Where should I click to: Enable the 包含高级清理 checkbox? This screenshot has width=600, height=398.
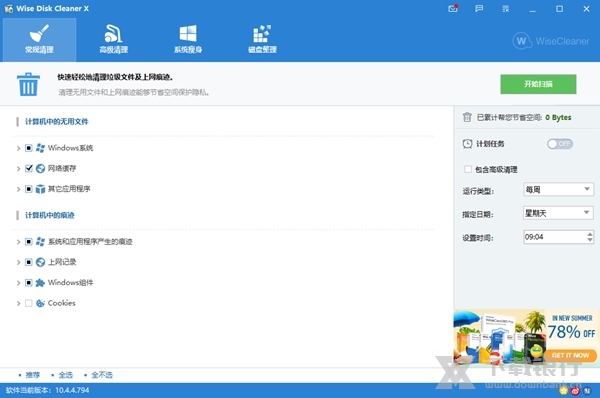click(x=468, y=169)
